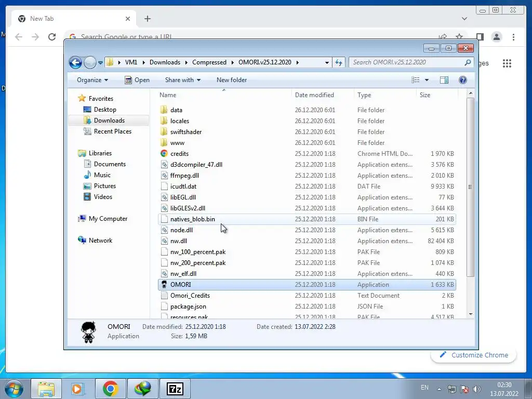Image resolution: width=532 pixels, height=399 pixels.
Task: Click Open in the Explorer toolbar
Action: pyautogui.click(x=137, y=80)
